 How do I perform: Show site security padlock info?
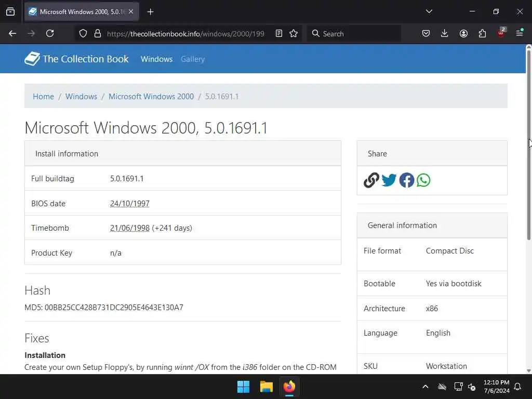point(98,34)
